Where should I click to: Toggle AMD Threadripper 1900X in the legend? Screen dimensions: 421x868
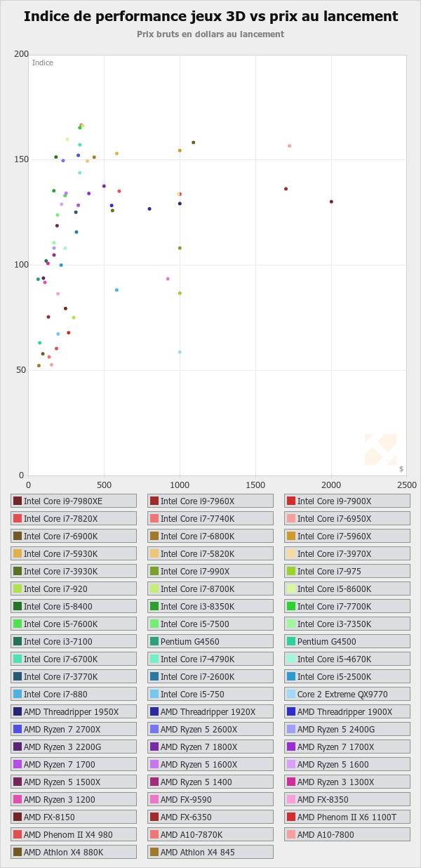tap(347, 711)
